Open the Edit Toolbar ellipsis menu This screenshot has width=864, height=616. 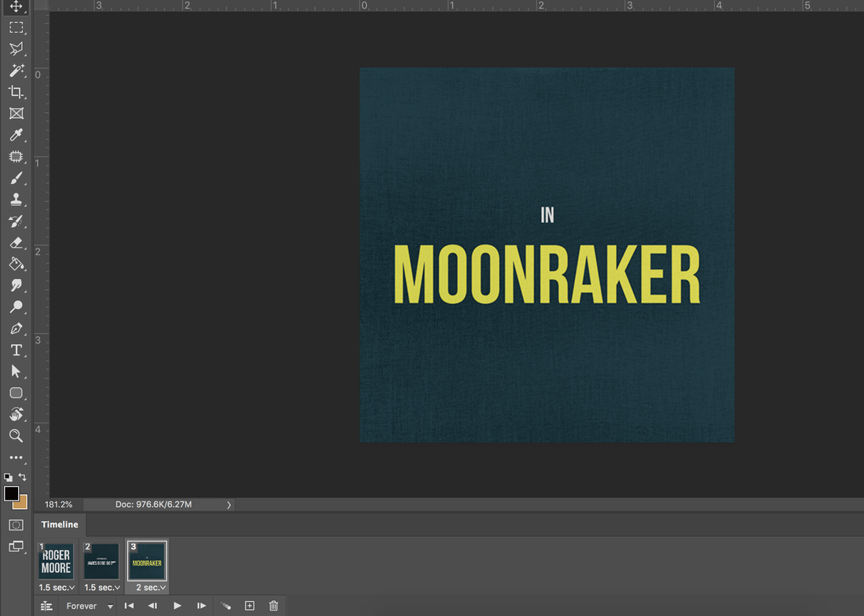click(16, 457)
